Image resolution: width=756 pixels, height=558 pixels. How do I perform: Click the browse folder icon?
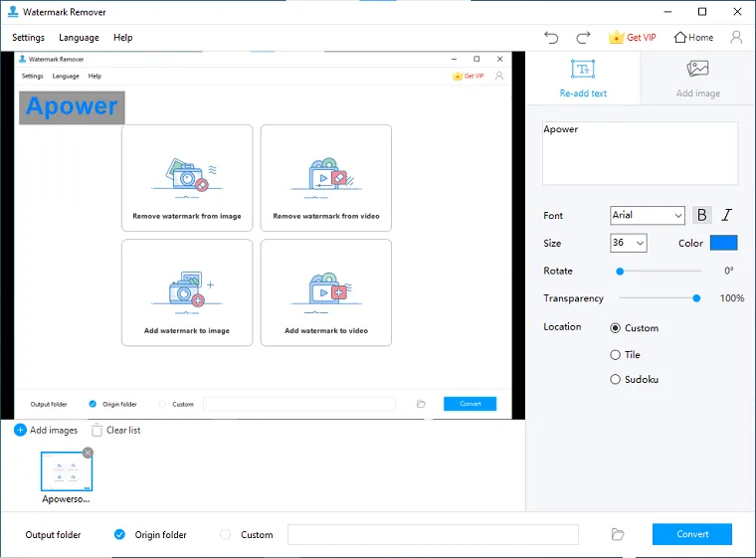tap(618, 534)
